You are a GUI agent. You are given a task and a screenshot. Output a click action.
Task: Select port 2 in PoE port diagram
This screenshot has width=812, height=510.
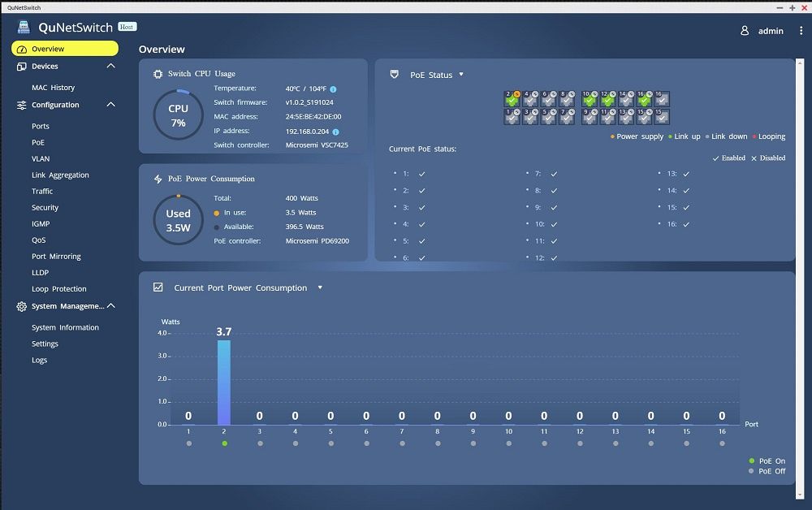(512, 99)
